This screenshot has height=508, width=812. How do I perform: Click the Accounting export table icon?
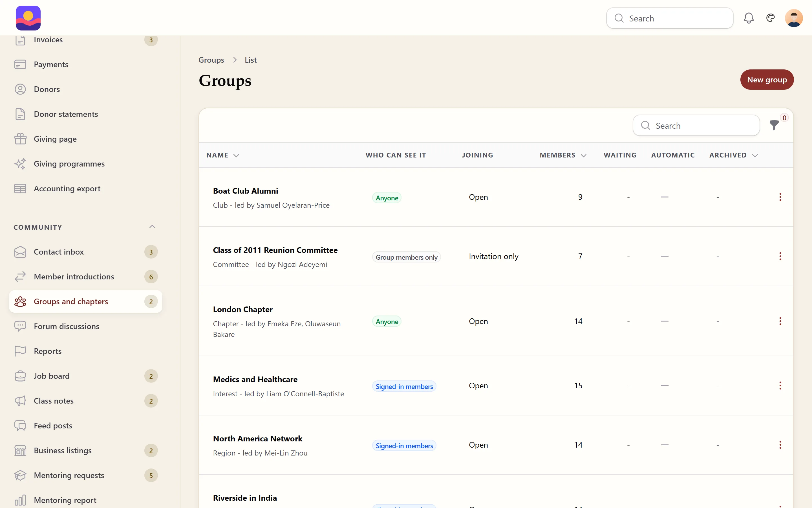pos(20,189)
